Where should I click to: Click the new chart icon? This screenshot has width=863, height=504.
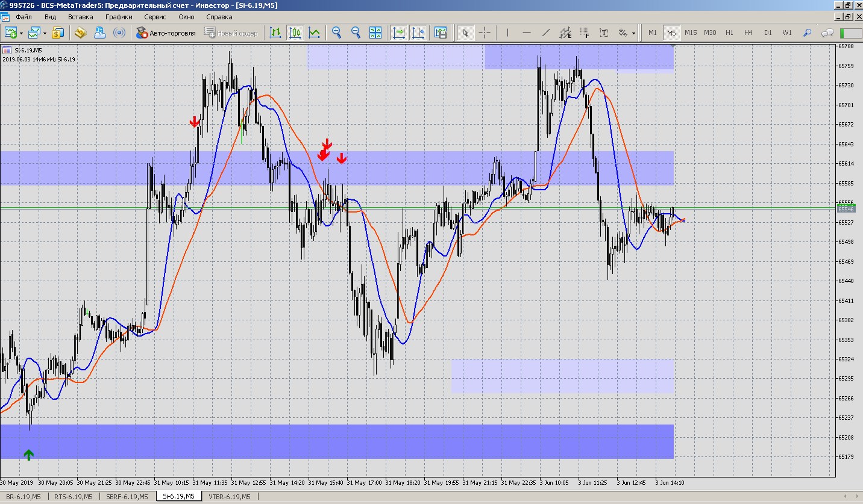[x=11, y=33]
